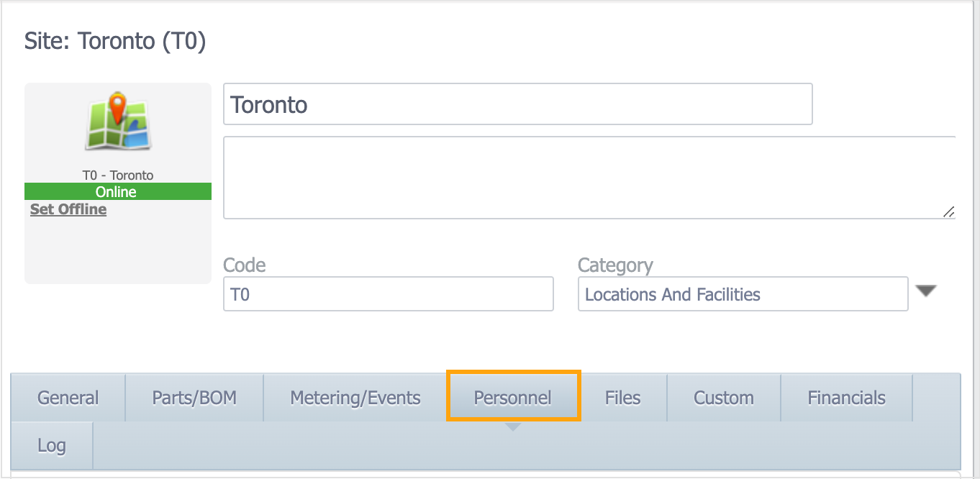Open the Custom tab
The height and width of the screenshot is (479, 980).
pyautogui.click(x=722, y=397)
